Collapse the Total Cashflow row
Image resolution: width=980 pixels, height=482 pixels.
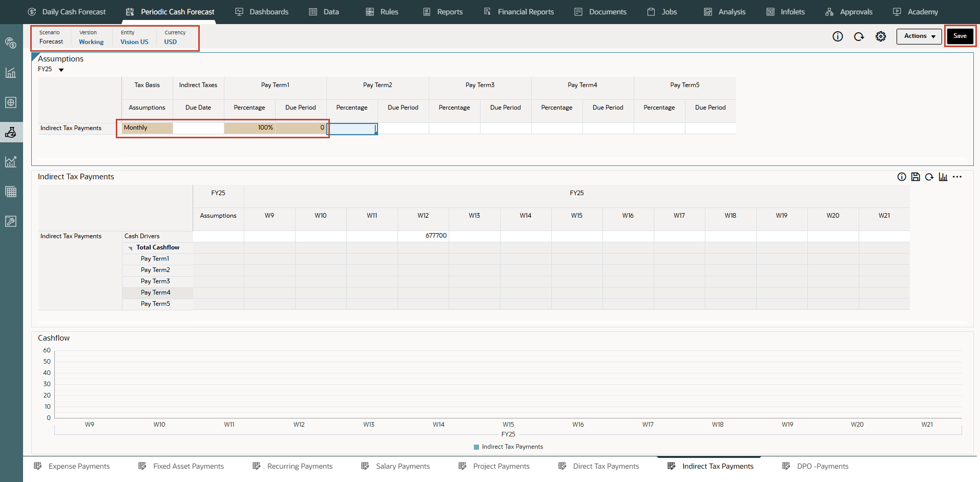[x=131, y=248]
